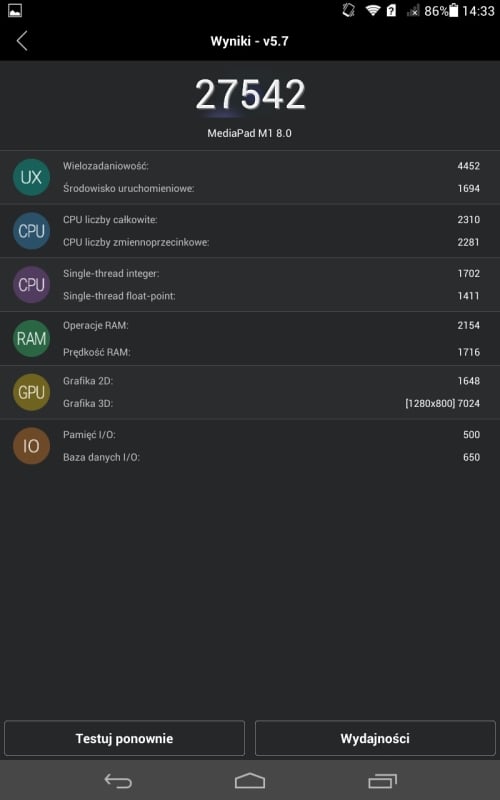
Task: Tap the green RAM category icon
Action: [x=31, y=338]
